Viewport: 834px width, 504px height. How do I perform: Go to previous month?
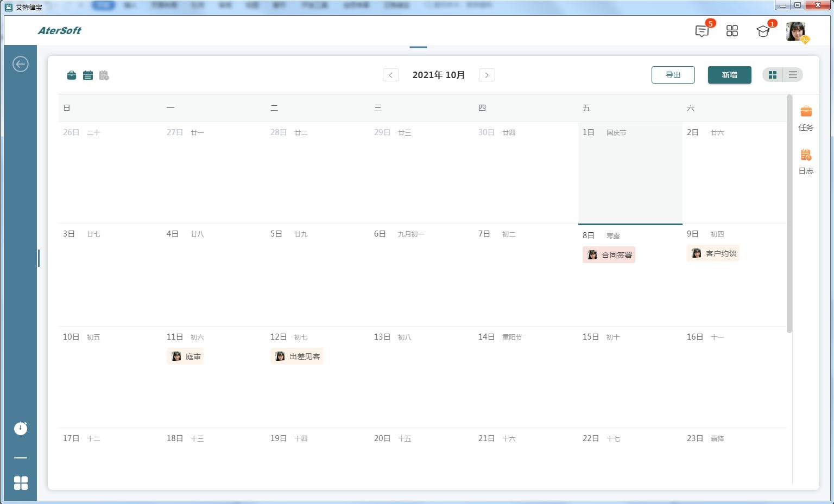pos(391,75)
